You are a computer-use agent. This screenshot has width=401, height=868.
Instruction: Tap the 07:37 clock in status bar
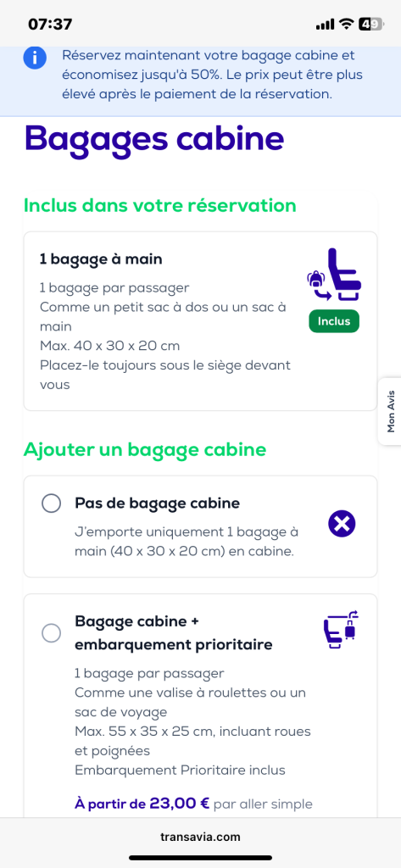[x=50, y=25]
